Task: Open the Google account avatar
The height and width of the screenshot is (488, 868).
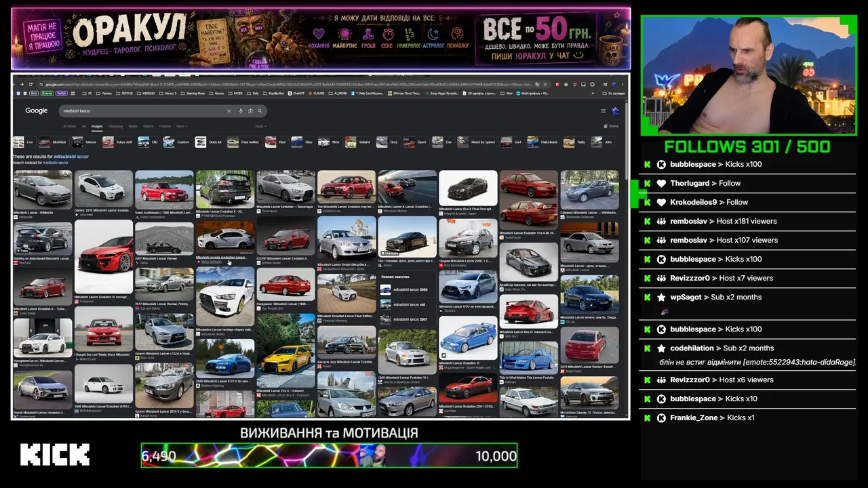Action: [615, 111]
